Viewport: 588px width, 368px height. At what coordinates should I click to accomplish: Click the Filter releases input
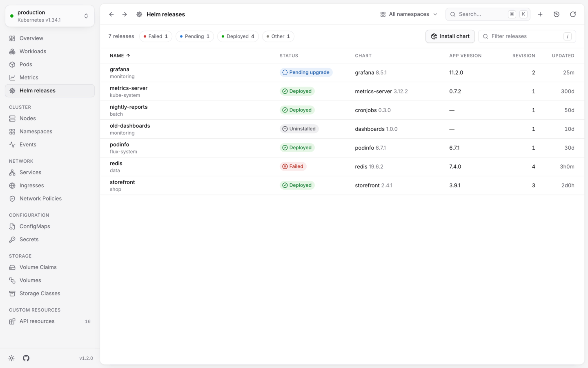coord(527,36)
